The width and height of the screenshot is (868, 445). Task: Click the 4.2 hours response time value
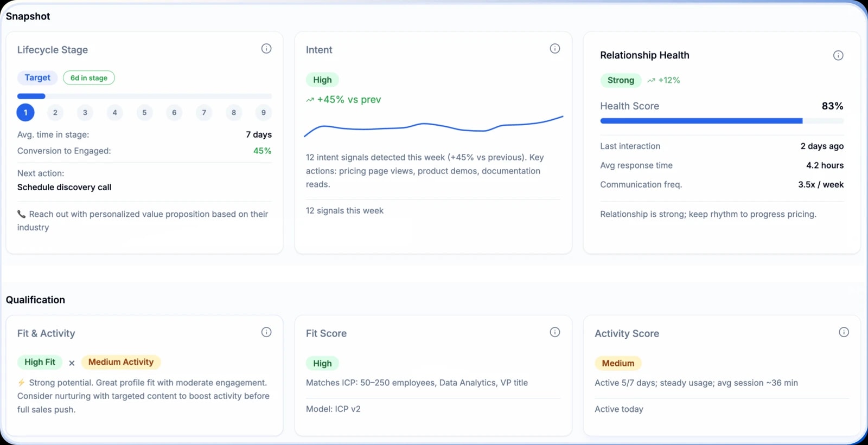[825, 165]
